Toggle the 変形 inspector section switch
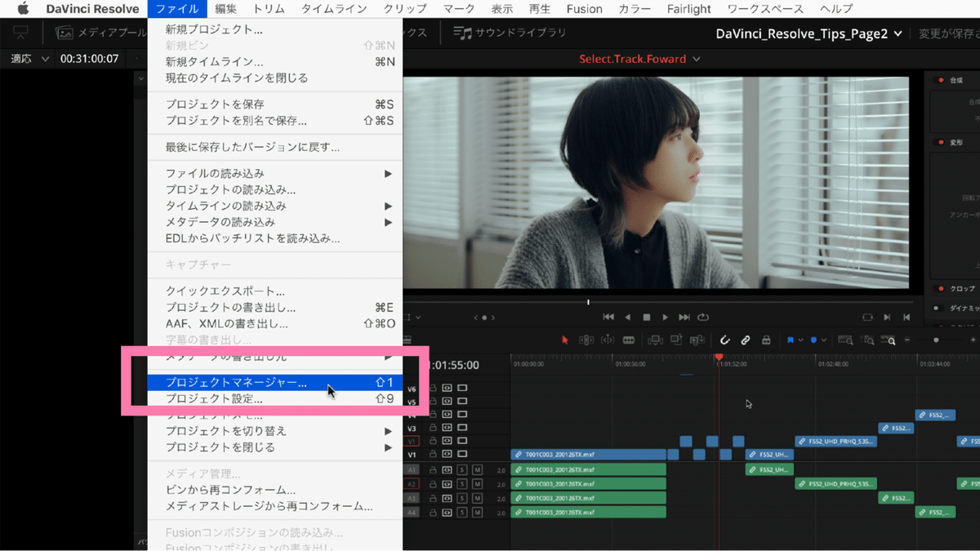 point(939,142)
